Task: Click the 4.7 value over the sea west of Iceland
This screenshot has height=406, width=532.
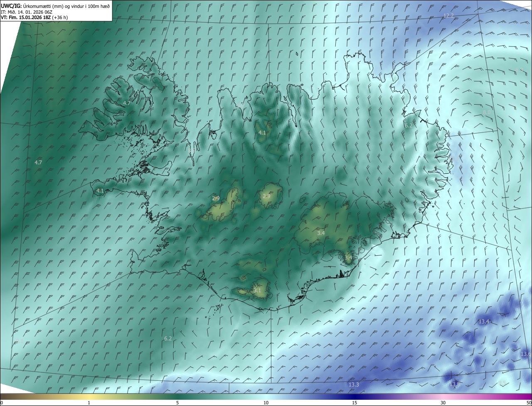Action: tap(38, 162)
